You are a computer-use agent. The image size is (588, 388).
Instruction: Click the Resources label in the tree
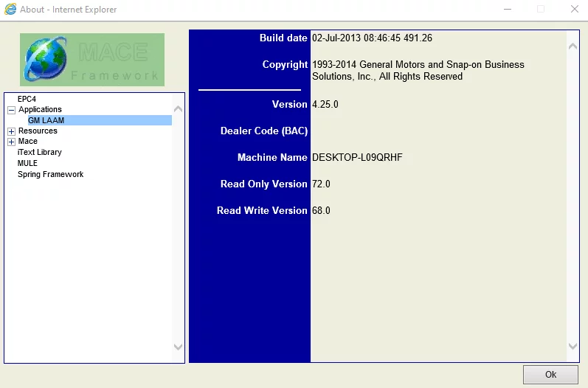click(38, 131)
